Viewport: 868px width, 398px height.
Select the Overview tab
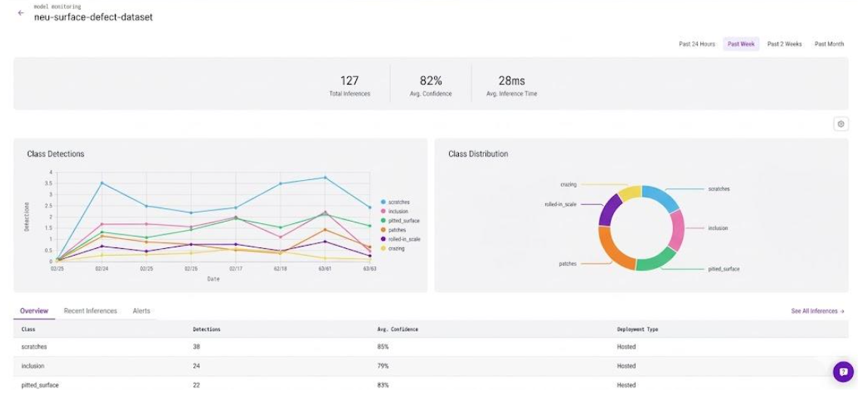[x=34, y=311]
